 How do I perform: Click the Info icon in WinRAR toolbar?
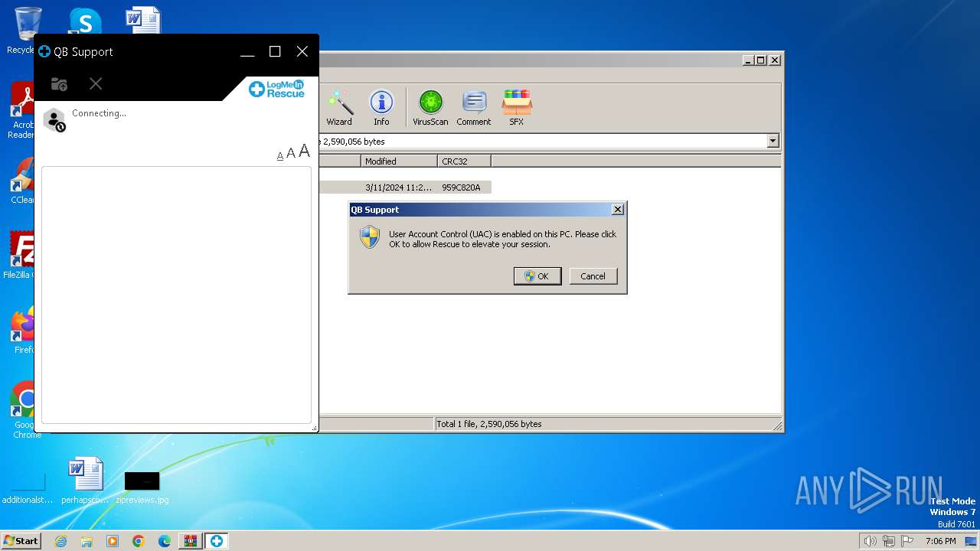(x=381, y=108)
